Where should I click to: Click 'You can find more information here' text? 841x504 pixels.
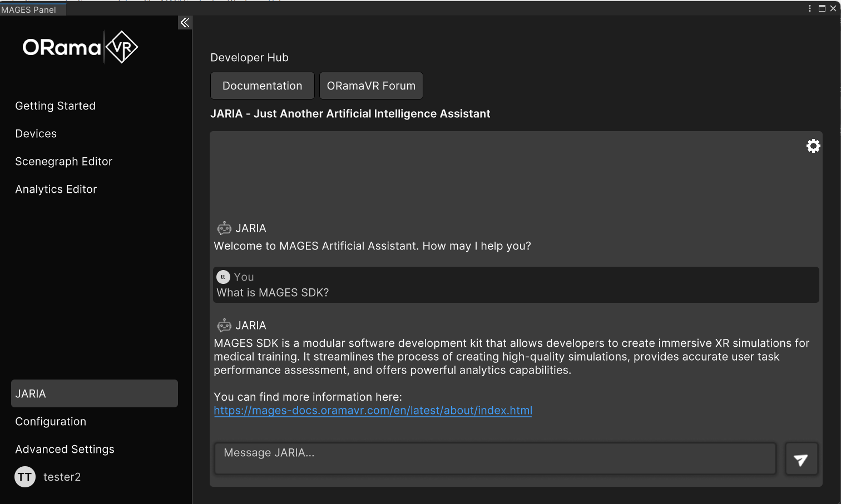pos(308,397)
